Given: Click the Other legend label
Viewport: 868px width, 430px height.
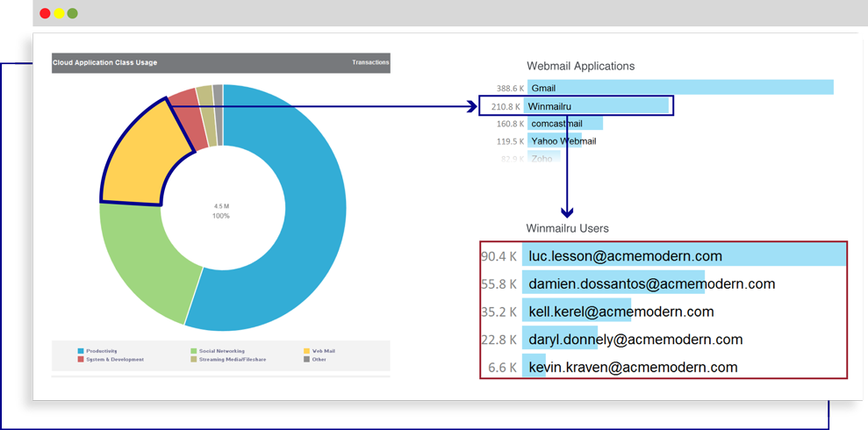Looking at the screenshot, I should 319,360.
